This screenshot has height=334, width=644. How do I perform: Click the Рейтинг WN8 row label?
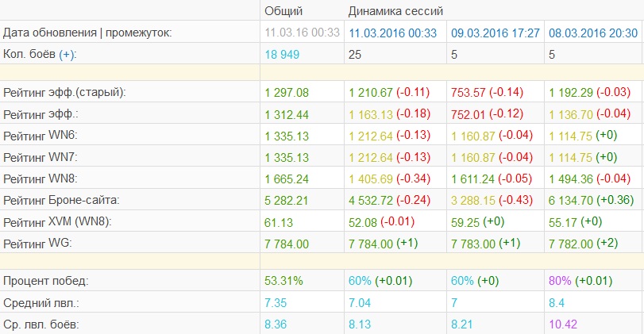point(40,179)
